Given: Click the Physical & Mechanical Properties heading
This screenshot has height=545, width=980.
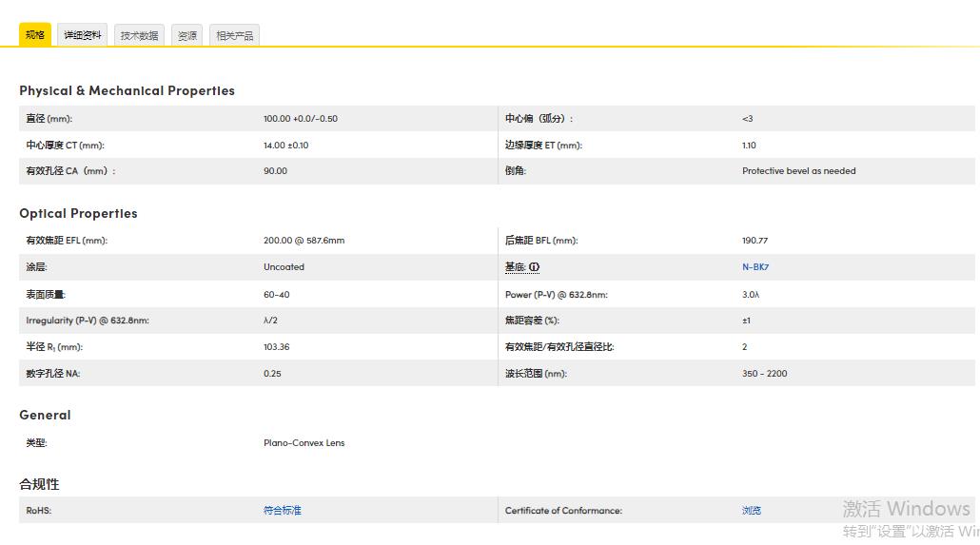Looking at the screenshot, I should pyautogui.click(x=127, y=90).
